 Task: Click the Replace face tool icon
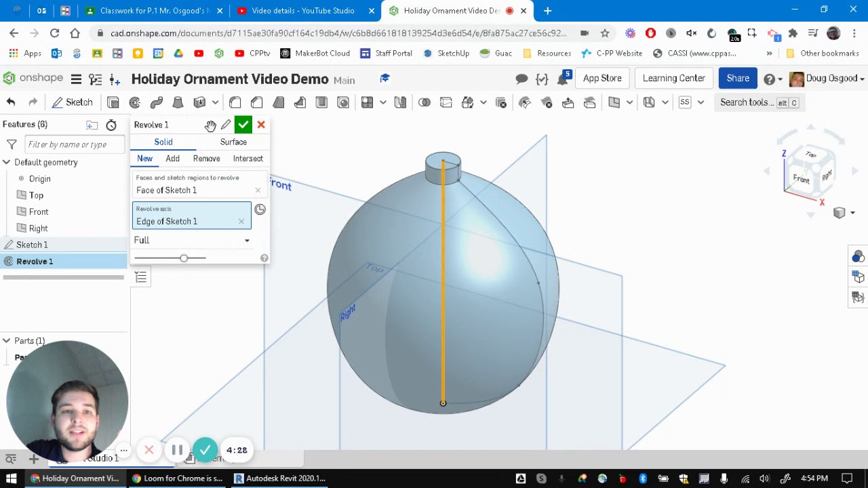pyautogui.click(x=589, y=102)
